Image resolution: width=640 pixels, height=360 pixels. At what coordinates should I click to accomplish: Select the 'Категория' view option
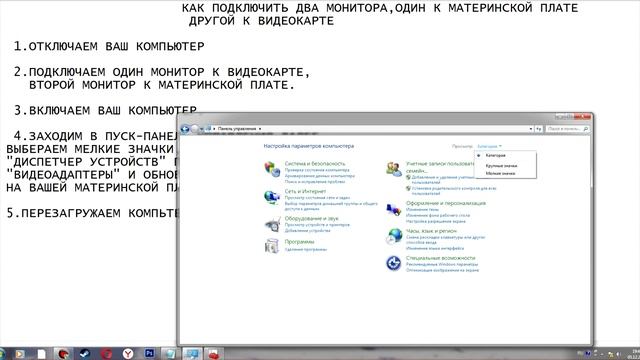click(496, 156)
